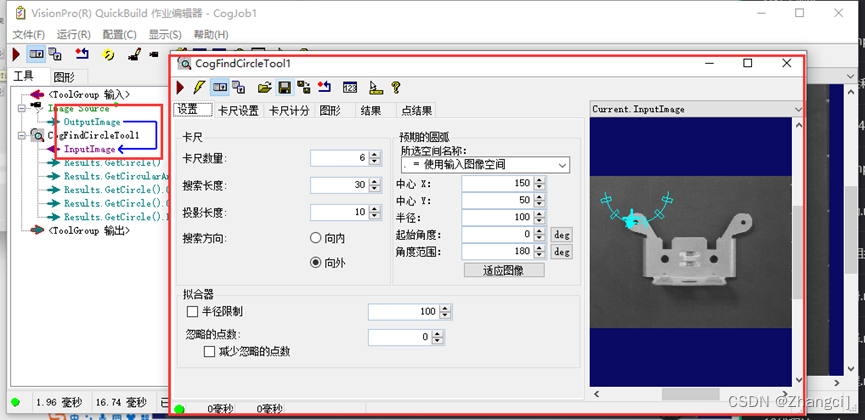Open the 配置(C) menu
This screenshot has width=865, height=420.
click(x=120, y=34)
